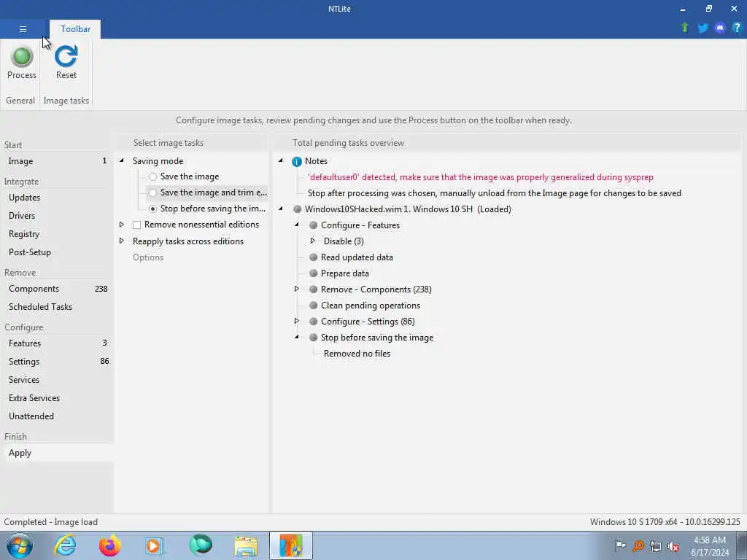Open the Unattended page
Viewport: 747px width, 560px height.
click(x=57, y=416)
